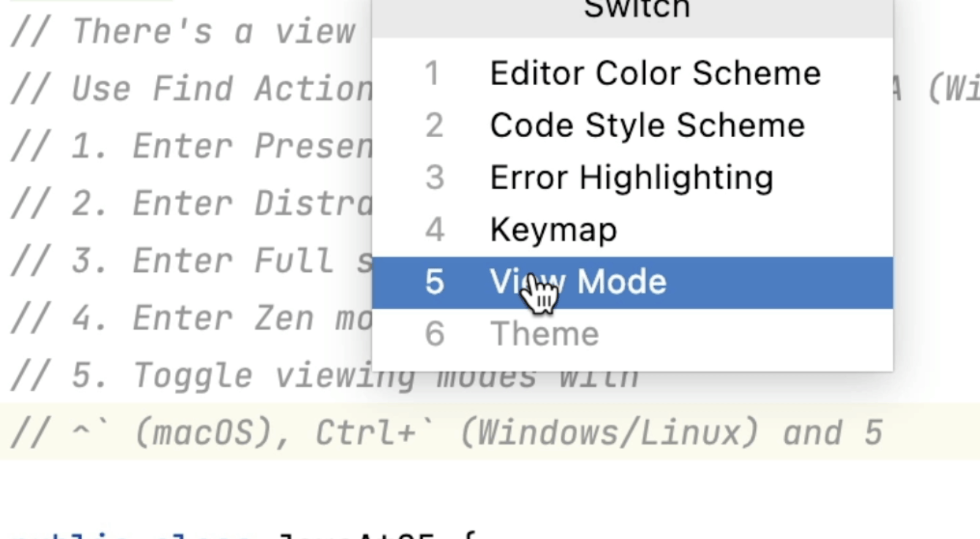Click the 'Enter Distraction' comment line

tap(184, 203)
